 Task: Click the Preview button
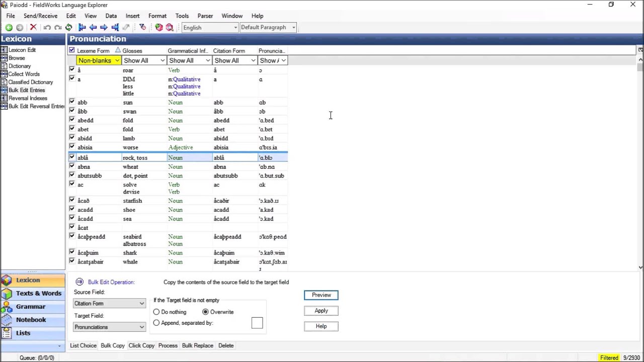tap(321, 295)
